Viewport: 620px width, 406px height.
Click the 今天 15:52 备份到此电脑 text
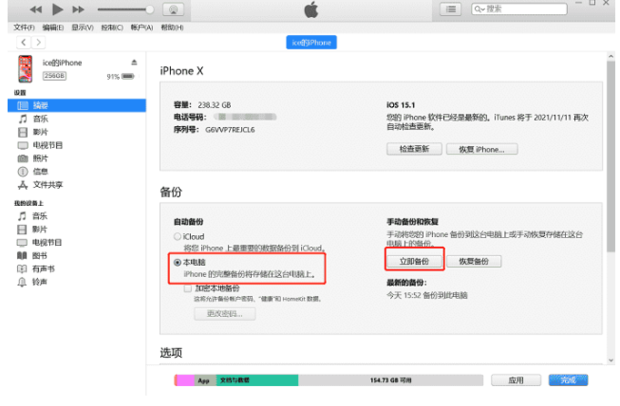pos(427,295)
